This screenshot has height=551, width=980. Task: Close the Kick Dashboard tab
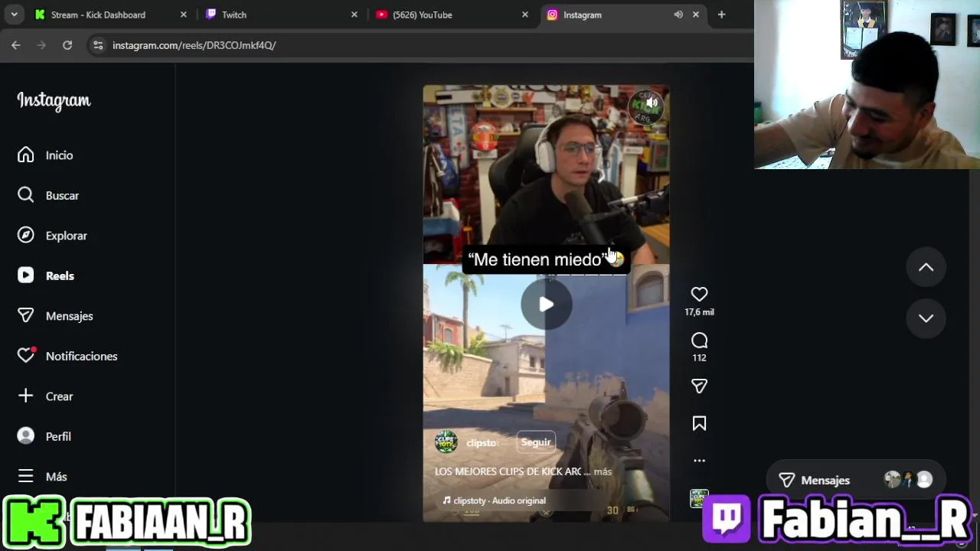pos(183,15)
